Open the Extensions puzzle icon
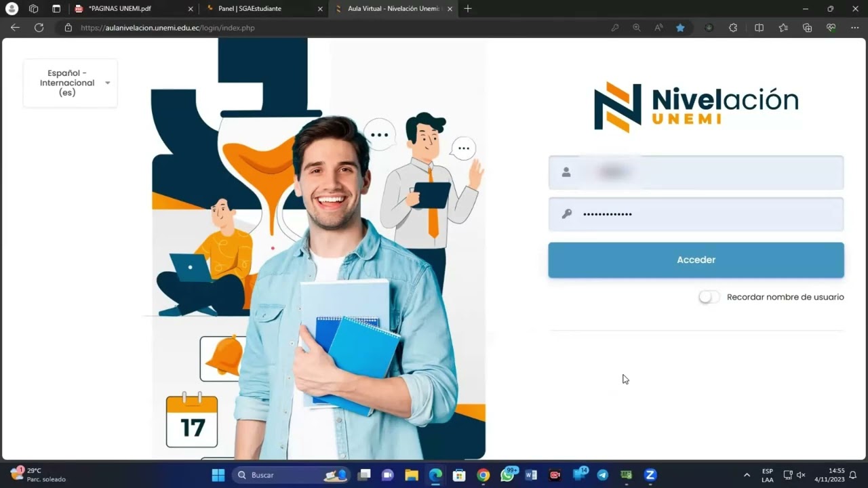This screenshot has height=488, width=868. point(733,28)
